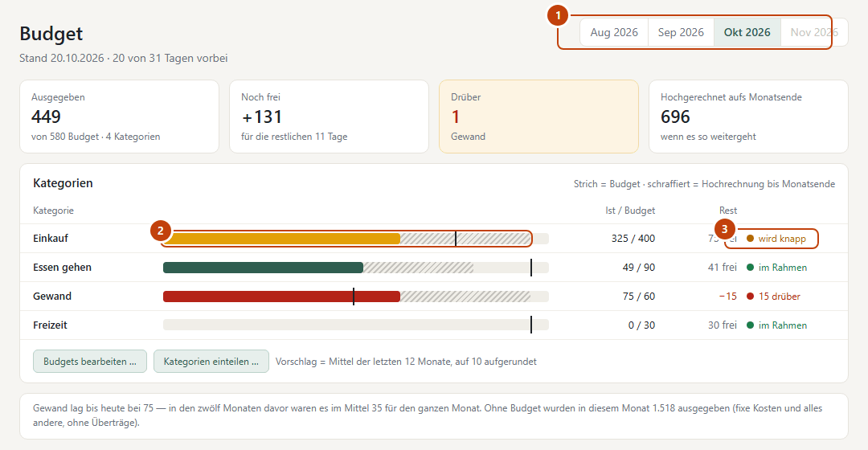
Task: Switch to the Aug 2026 month tab
Action: click(x=614, y=32)
